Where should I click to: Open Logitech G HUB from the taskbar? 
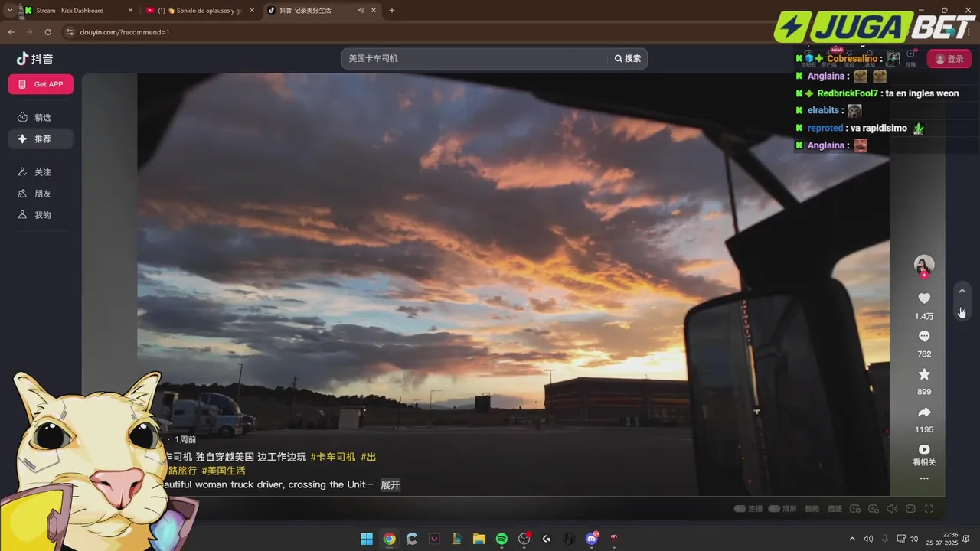click(546, 539)
